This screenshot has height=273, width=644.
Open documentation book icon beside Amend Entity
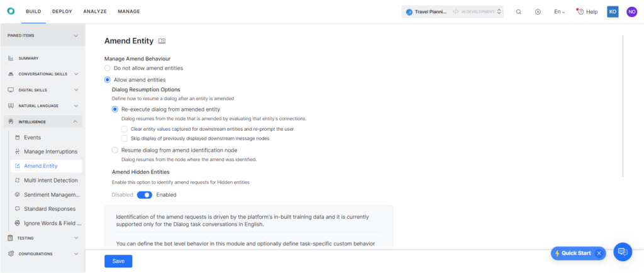[162, 41]
